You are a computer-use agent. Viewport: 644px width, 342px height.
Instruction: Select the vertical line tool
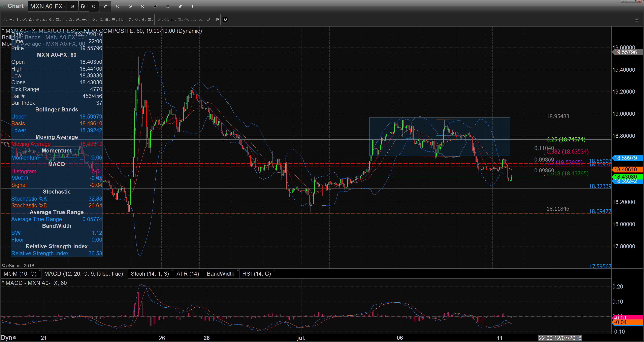[17, 20]
